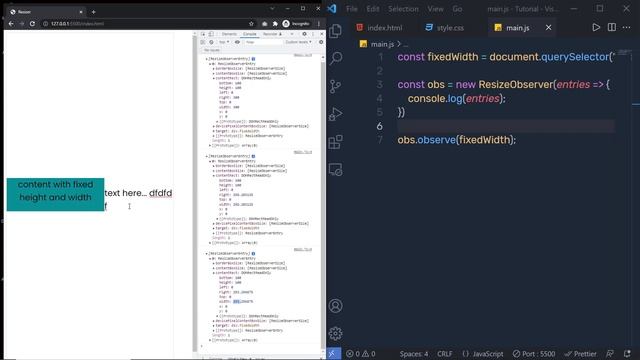Open the Chrome three-dot menu
This screenshot has width=640, height=360.
(318, 24)
